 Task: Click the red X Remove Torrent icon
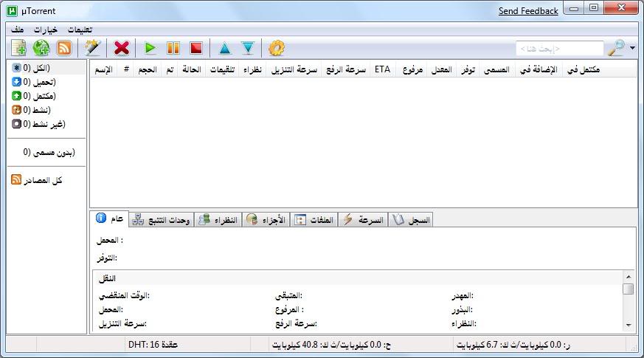122,48
